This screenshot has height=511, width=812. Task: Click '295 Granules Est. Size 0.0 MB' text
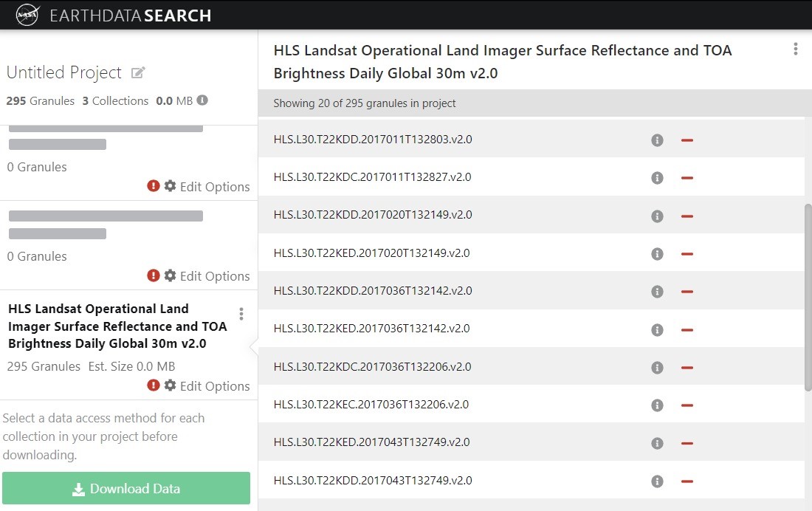click(91, 366)
